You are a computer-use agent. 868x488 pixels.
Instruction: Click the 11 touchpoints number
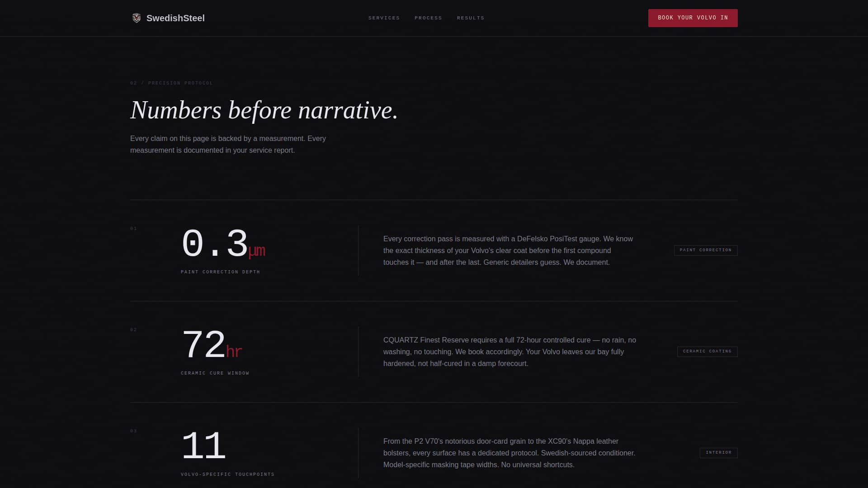tap(203, 446)
